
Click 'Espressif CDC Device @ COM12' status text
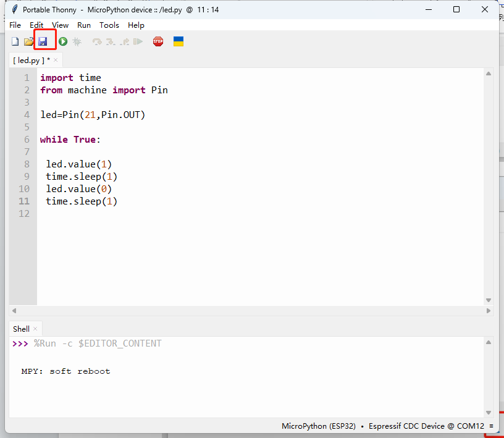(426, 426)
